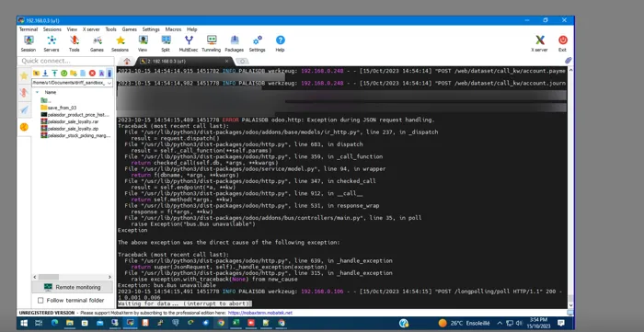This screenshot has width=644, height=332.
Task: Click the Session toolbar icon
Action: (x=29, y=43)
